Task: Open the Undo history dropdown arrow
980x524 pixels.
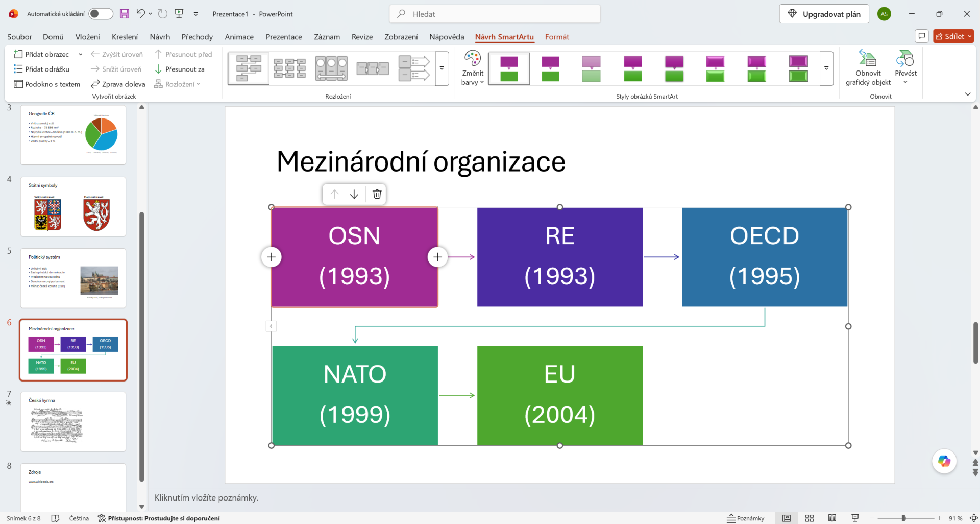Action: (150, 14)
